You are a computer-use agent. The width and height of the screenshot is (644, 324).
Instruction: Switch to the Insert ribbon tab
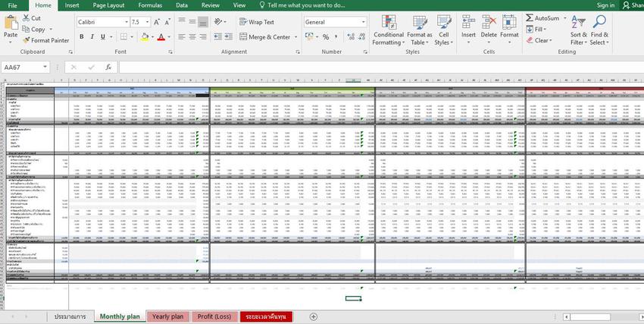pyautogui.click(x=72, y=5)
